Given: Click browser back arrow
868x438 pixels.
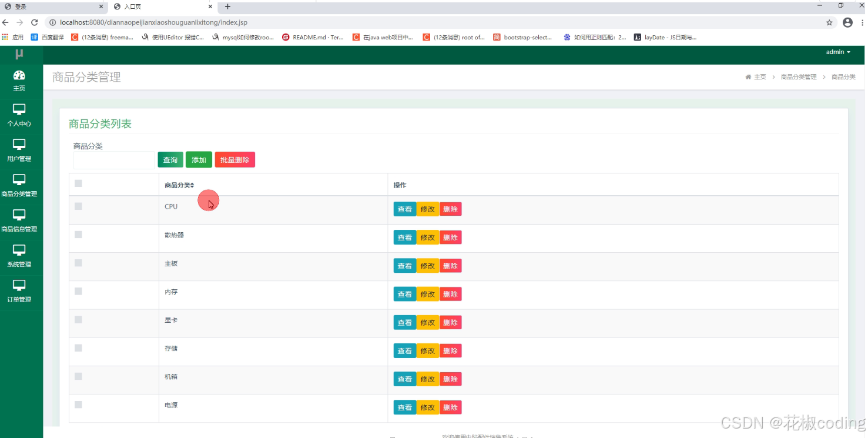Looking at the screenshot, I should coord(6,22).
